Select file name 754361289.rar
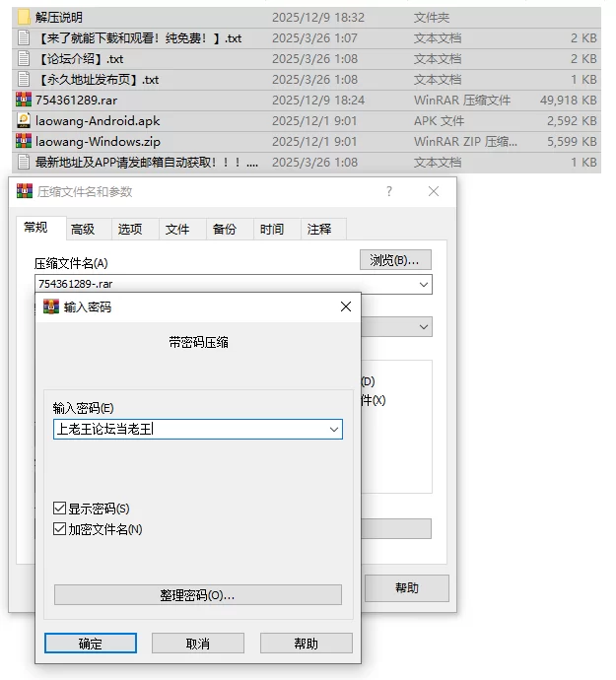The image size is (616, 680). pyautogui.click(x=76, y=101)
